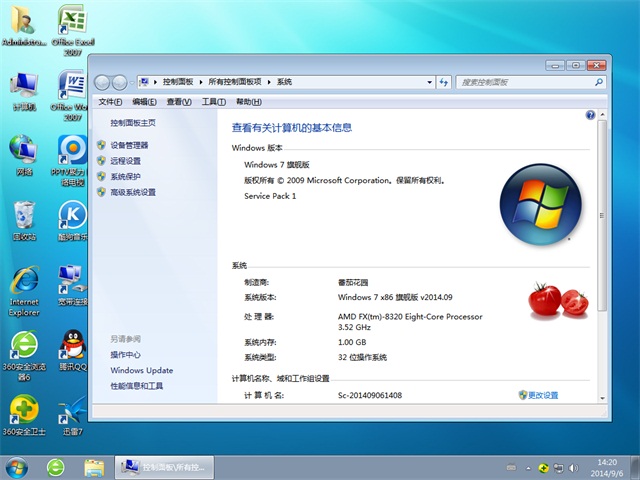Open 设备管理器 link
This screenshot has height=480, width=640.
point(129,145)
